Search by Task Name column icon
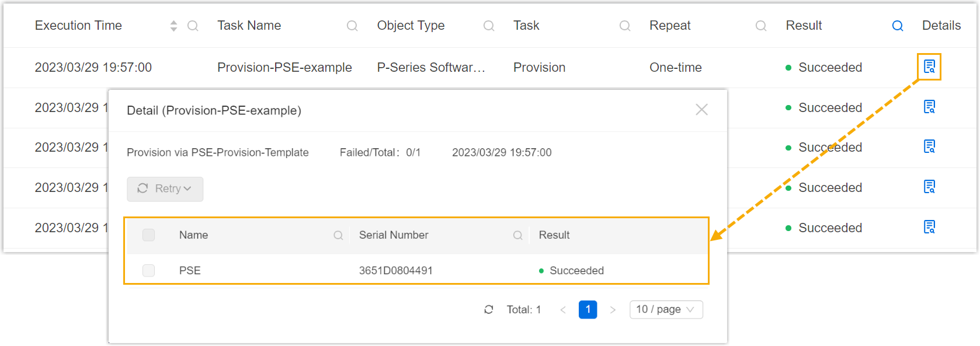Screen dimensions: 980x346 [352, 26]
